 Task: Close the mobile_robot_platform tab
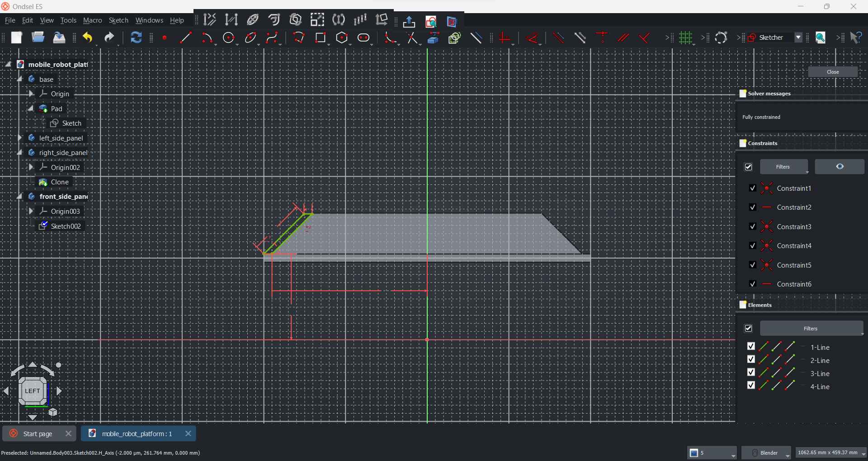[x=189, y=434]
